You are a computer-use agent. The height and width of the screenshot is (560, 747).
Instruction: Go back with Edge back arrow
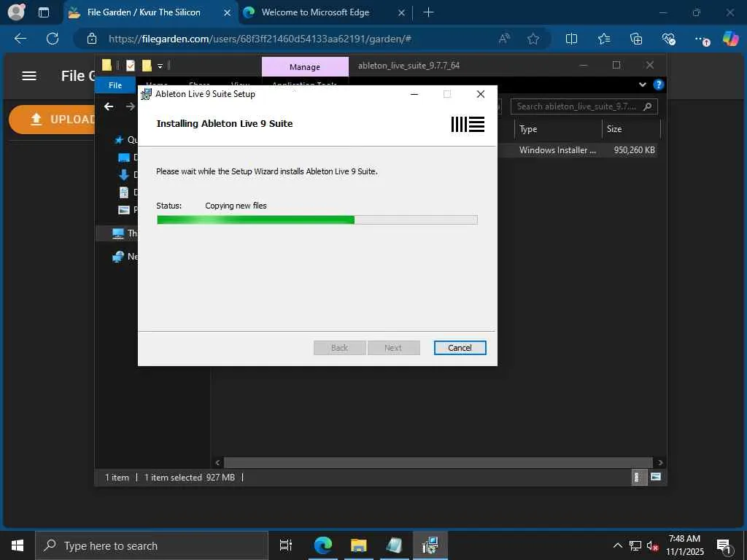click(20, 39)
